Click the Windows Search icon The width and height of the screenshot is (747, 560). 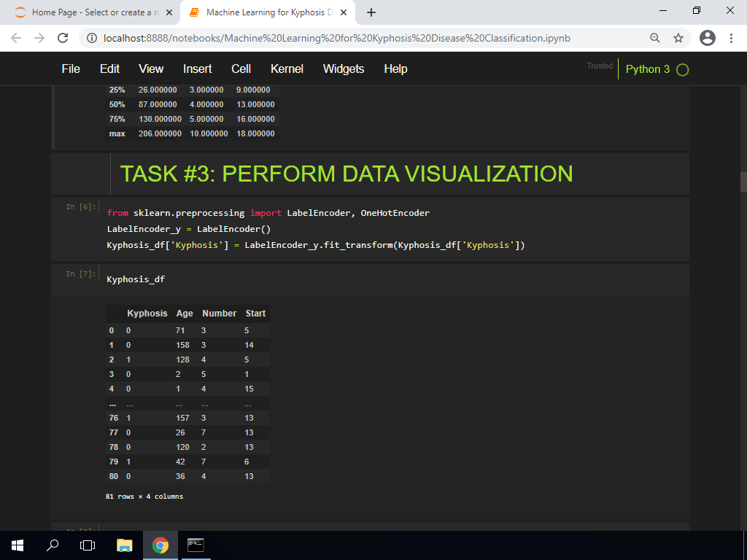[x=52, y=544]
